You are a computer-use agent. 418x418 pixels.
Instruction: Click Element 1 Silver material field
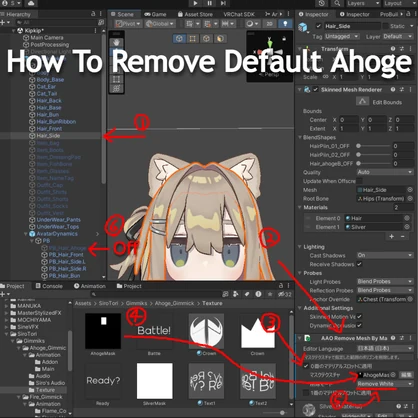click(x=377, y=227)
